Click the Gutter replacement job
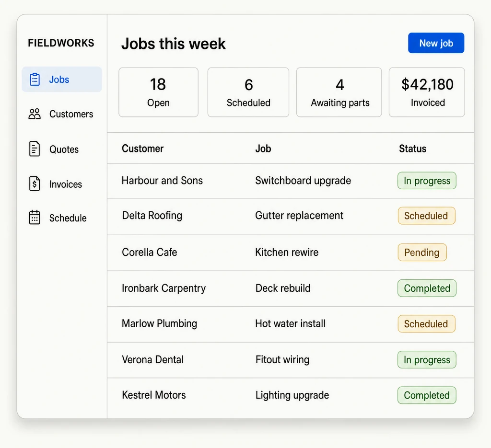Image resolution: width=491 pixels, height=448 pixels. [x=299, y=216]
